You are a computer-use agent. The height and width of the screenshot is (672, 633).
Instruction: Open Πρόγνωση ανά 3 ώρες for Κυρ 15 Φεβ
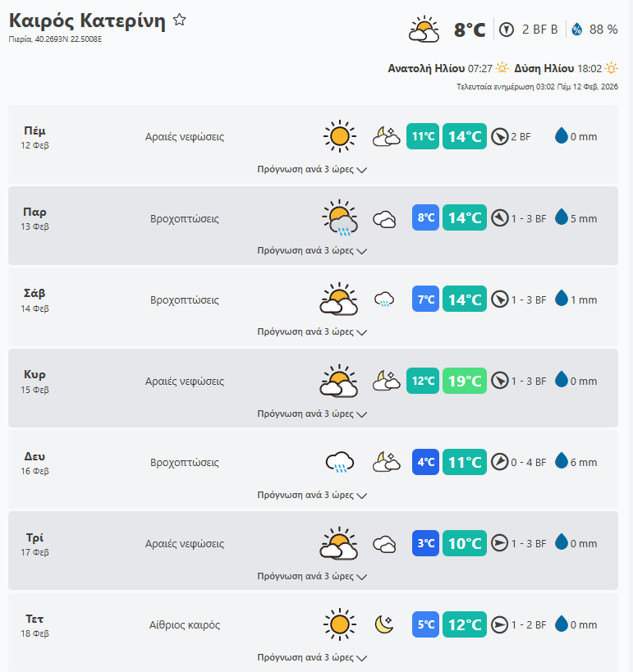312,414
